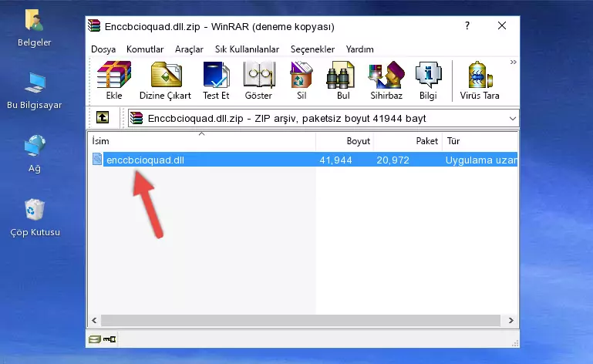Click size value 41,944
The height and width of the screenshot is (364, 593).
tap(336, 160)
